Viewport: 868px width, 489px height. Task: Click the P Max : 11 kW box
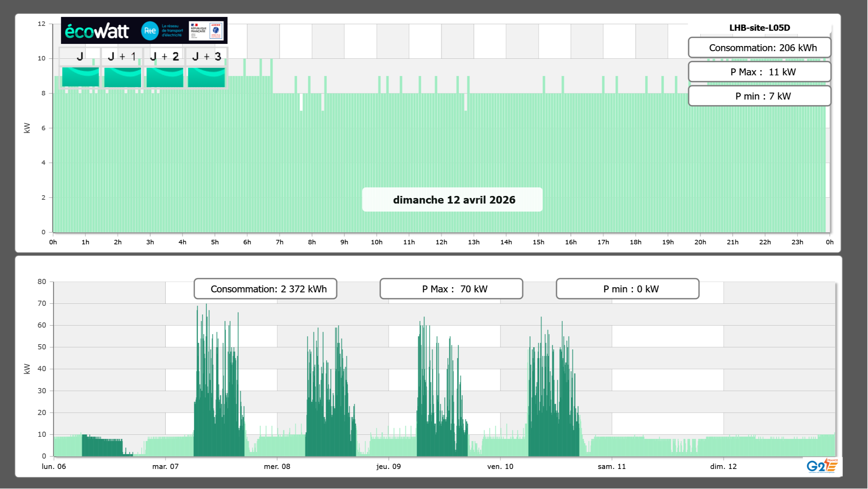pos(759,72)
